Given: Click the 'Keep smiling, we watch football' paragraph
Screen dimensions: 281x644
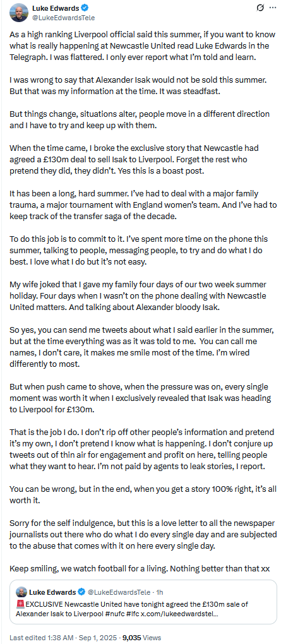Looking at the screenshot, I should click(x=140, y=569).
